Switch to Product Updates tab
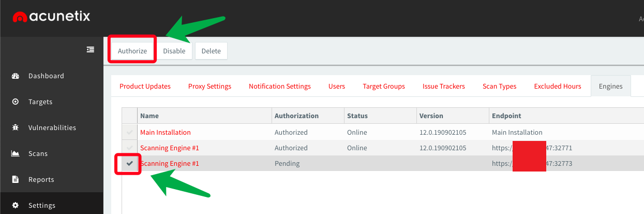 (145, 86)
